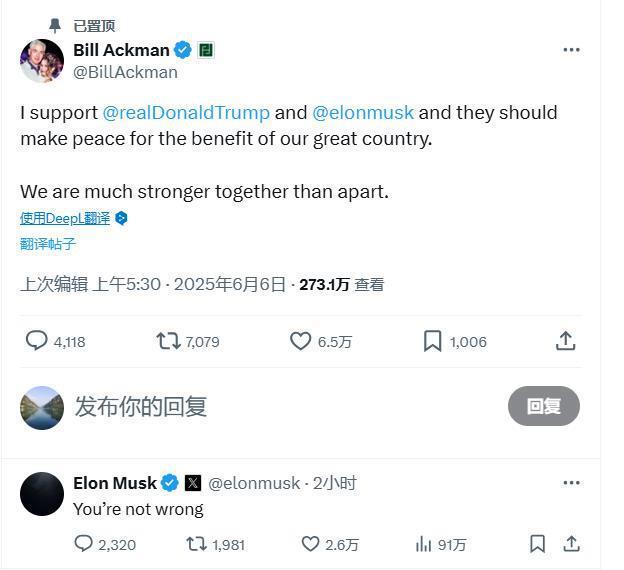Share Elon Musk's reply

tap(571, 544)
